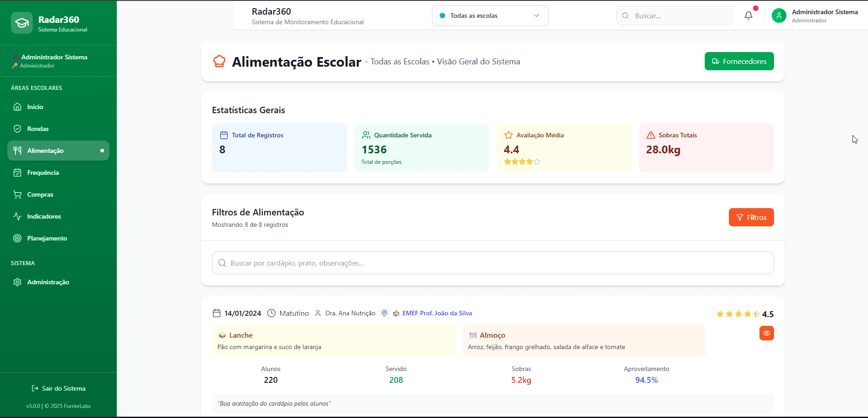The width and height of the screenshot is (868, 418).
Task: Click the Administração gear icon
Action: tap(17, 282)
